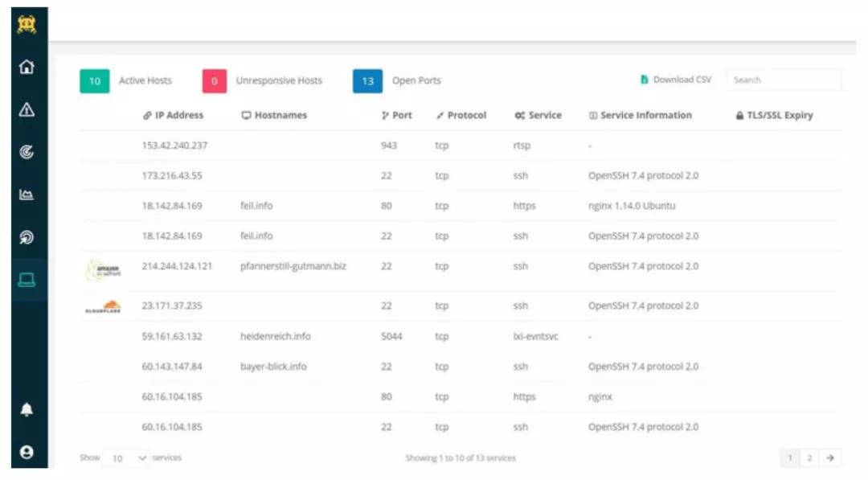The height and width of the screenshot is (480, 868).
Task: Click the green 10 Active Hosts badge
Action: (x=95, y=81)
